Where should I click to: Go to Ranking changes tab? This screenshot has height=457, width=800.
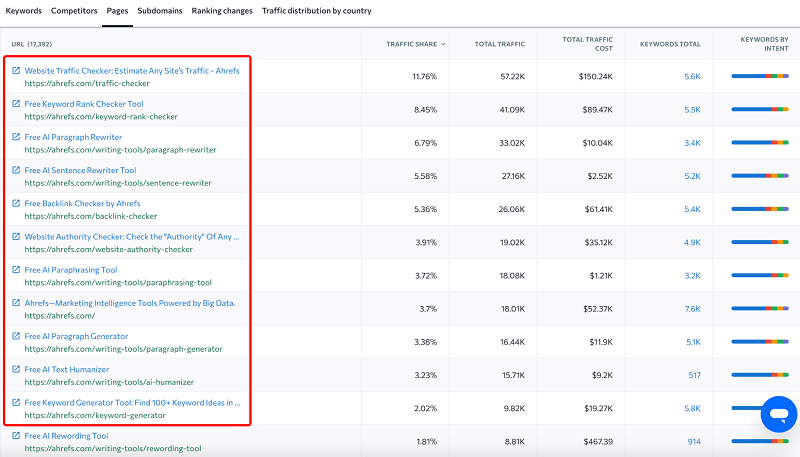(222, 11)
